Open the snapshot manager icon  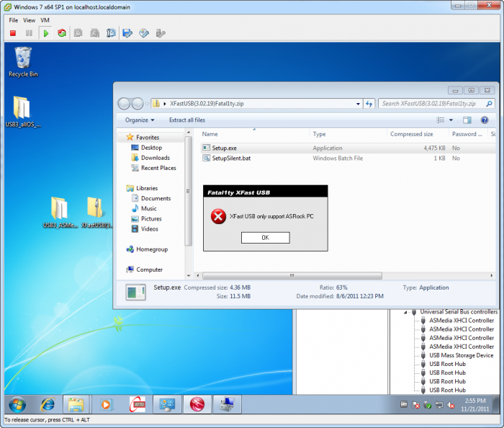(111, 33)
